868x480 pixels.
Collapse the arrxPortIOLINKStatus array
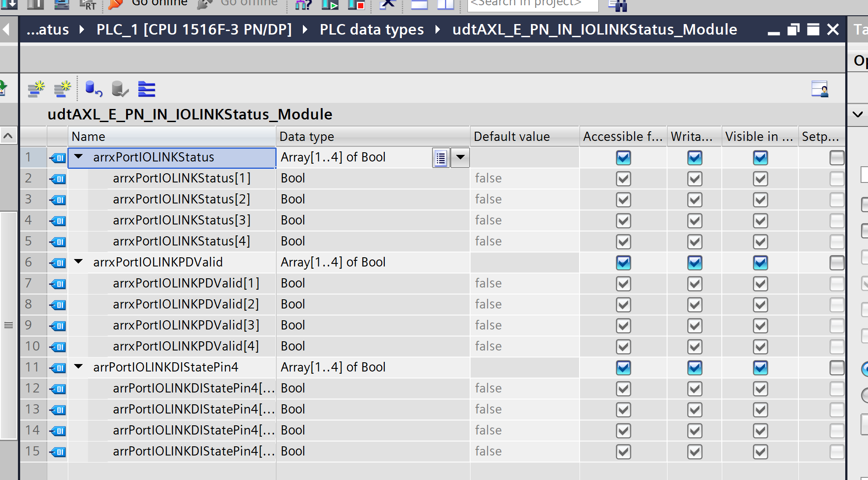tap(79, 157)
